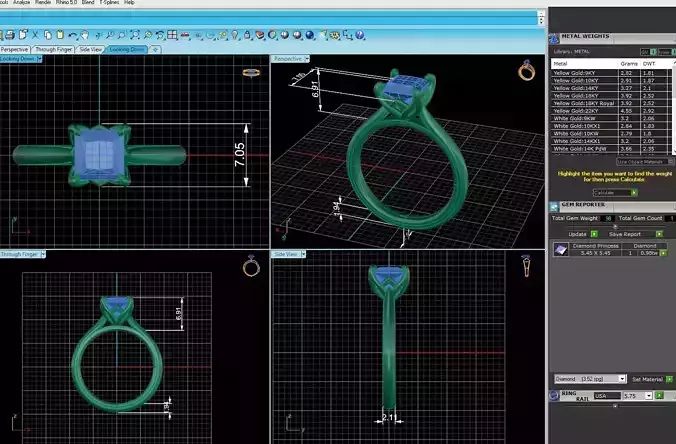
Task: Click the light bulb visibility icon
Action: 235,35
